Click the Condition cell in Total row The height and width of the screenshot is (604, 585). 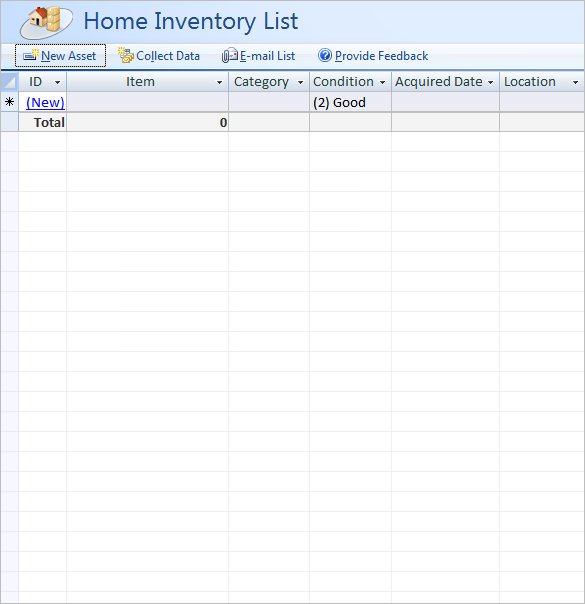coord(350,122)
